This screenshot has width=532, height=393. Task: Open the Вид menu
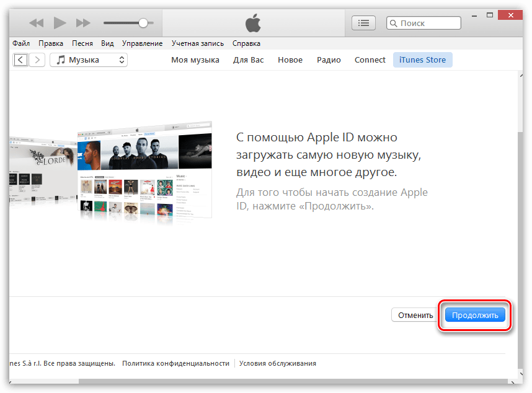tap(107, 43)
